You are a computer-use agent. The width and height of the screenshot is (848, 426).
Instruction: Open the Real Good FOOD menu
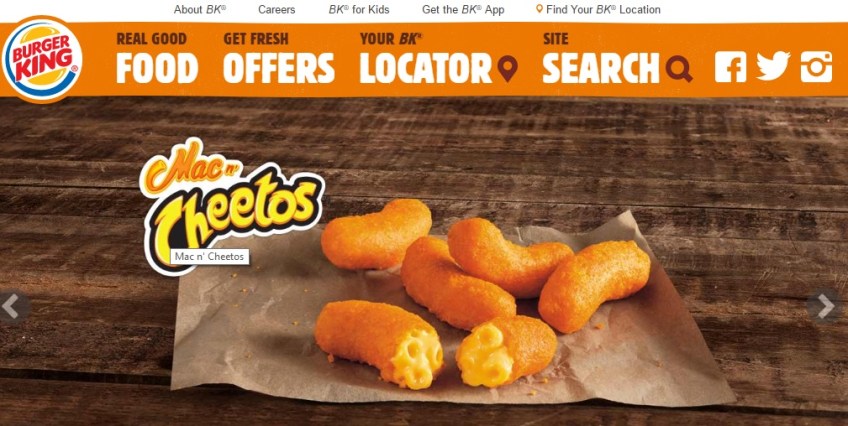(157, 58)
